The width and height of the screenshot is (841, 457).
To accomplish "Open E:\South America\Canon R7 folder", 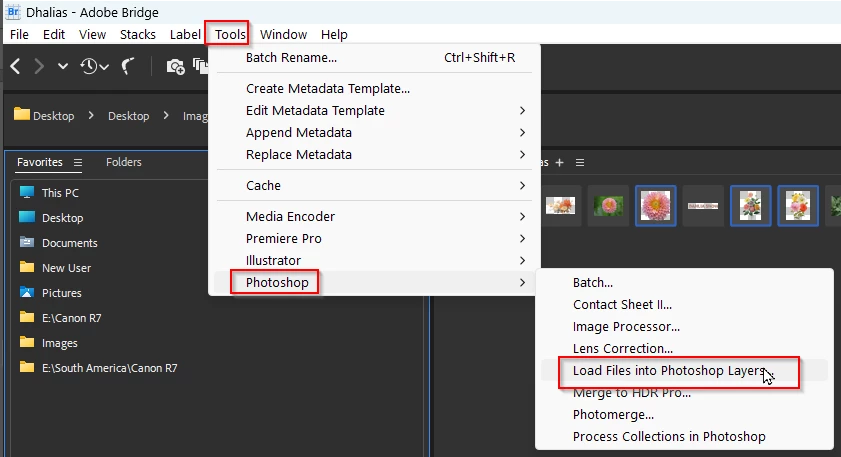I will point(109,368).
